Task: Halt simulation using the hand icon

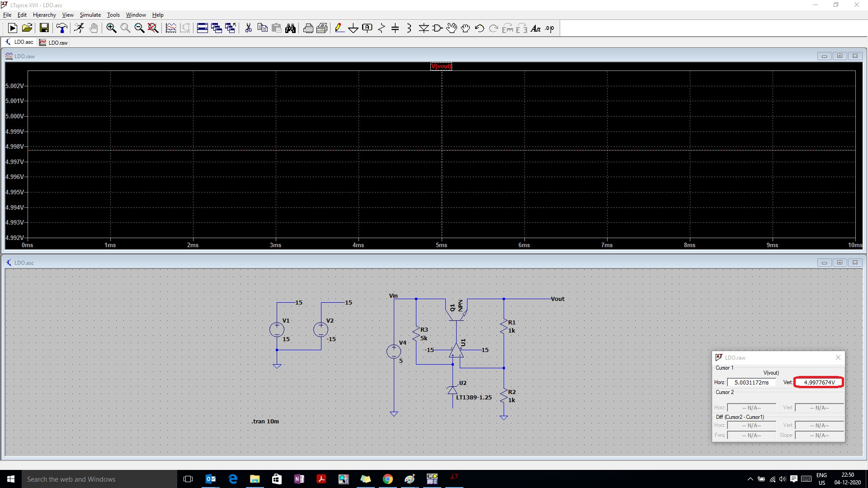Action: 93,28
